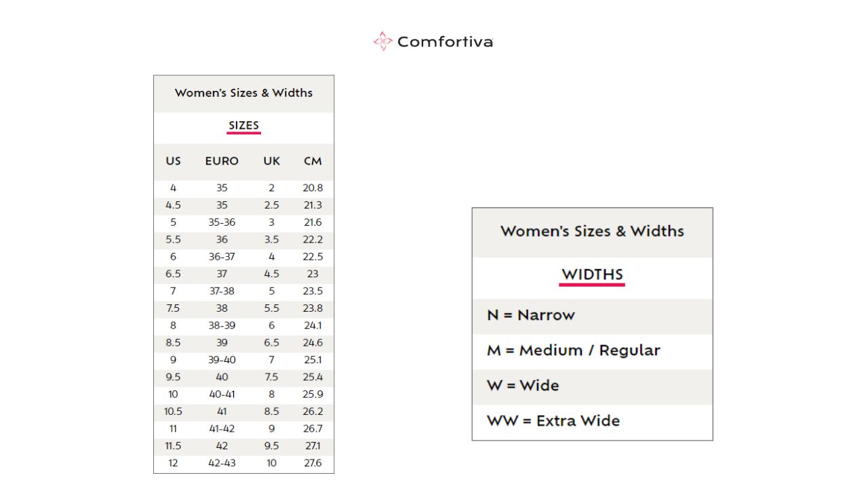Click the Comfortiva brand name text
Viewport: 868px width, 488px height.
coord(445,42)
